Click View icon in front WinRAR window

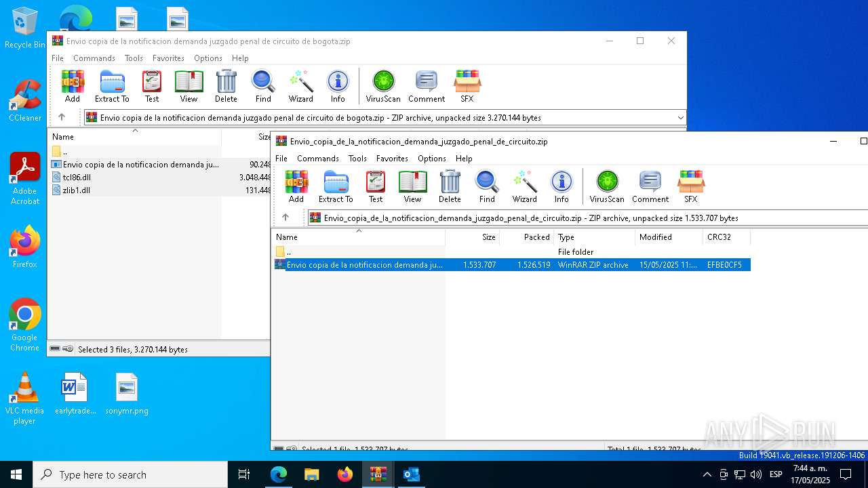pos(412,186)
